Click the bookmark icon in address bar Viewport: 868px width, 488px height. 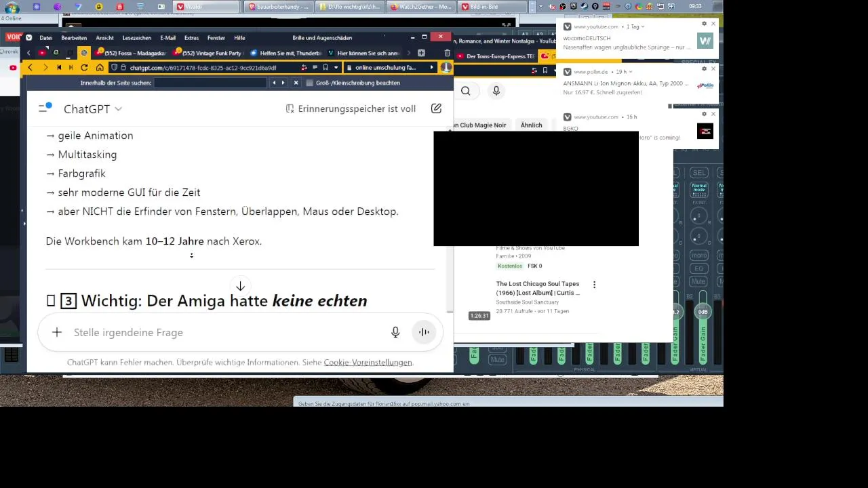[x=325, y=68]
